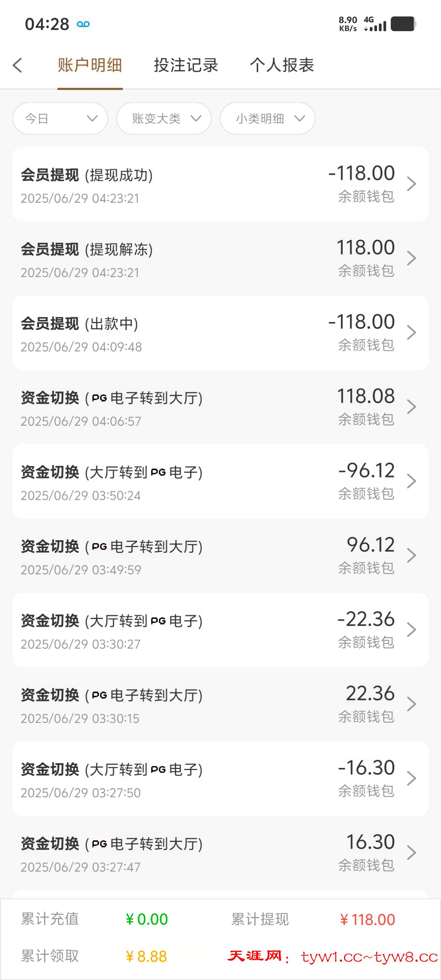Open arrow for 提现解冻 entry
The image size is (441, 980).
411,258
